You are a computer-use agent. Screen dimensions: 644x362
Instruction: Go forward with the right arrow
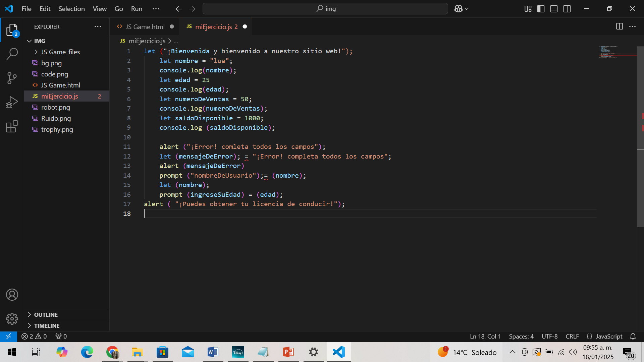(192, 9)
